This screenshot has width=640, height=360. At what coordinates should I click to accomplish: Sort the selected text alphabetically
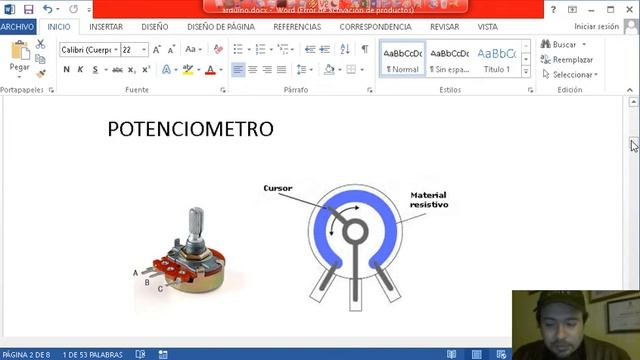(x=345, y=49)
